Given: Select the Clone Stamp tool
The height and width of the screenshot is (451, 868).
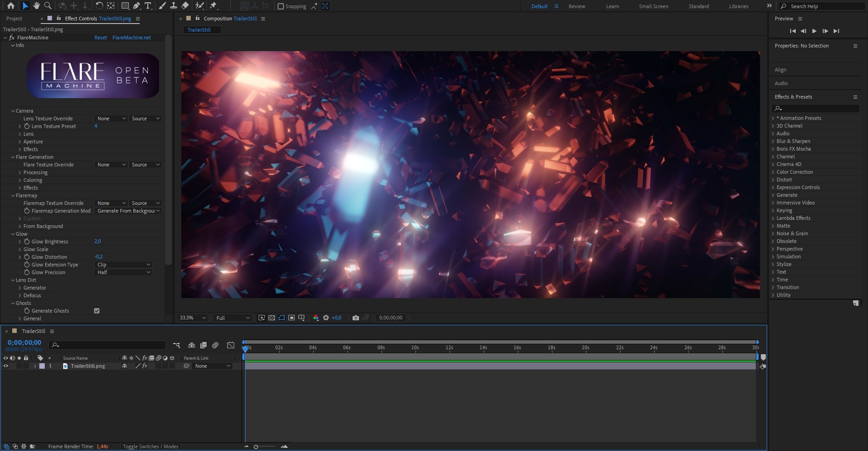Looking at the screenshot, I should click(173, 6).
